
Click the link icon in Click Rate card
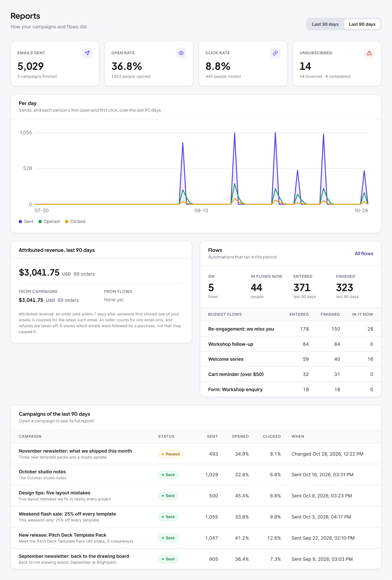point(275,53)
